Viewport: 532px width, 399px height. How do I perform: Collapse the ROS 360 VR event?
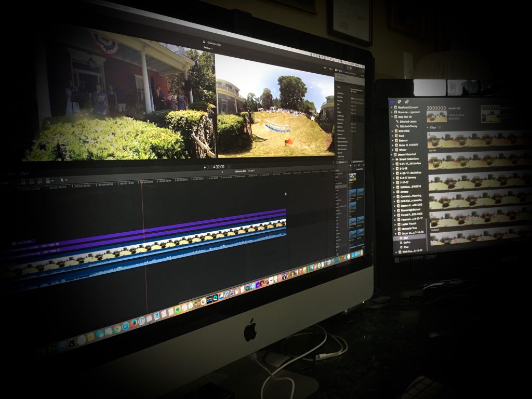(392, 117)
